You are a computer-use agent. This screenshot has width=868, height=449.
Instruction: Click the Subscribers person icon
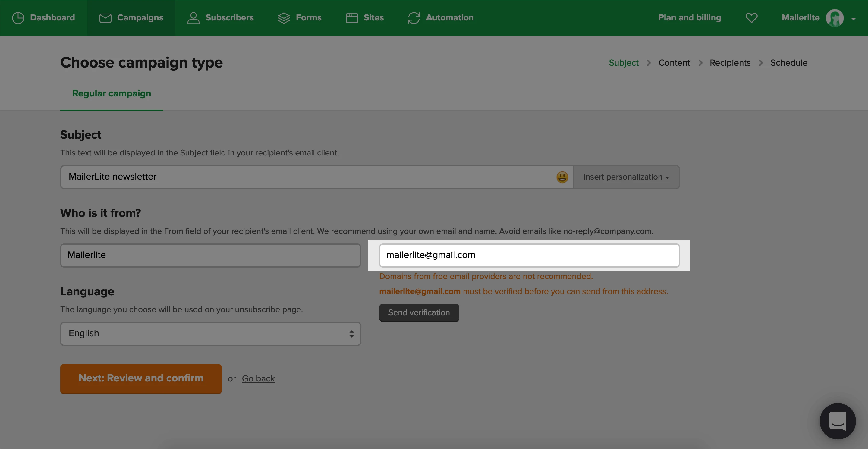point(193,18)
